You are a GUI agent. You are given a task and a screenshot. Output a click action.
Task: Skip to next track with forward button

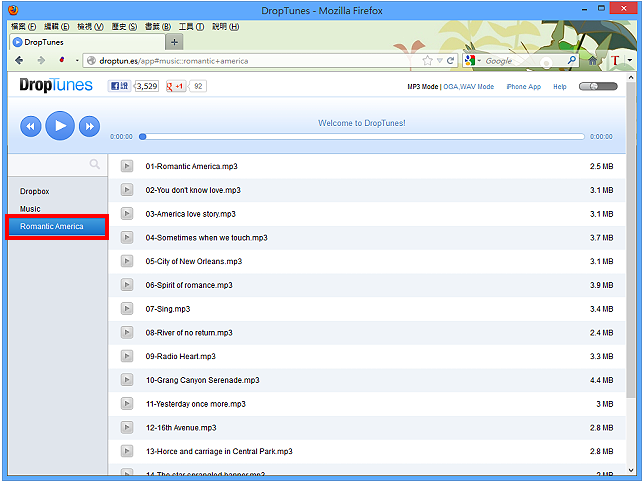coord(89,126)
